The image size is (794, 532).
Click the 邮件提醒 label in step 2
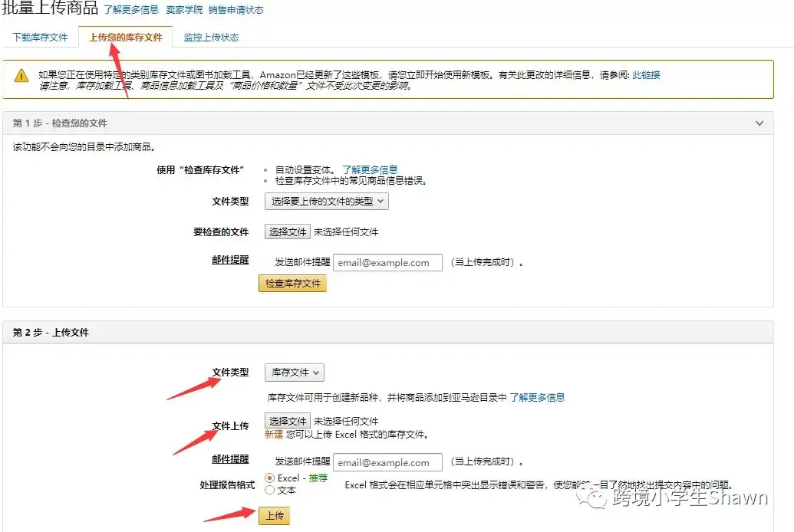(x=230, y=459)
